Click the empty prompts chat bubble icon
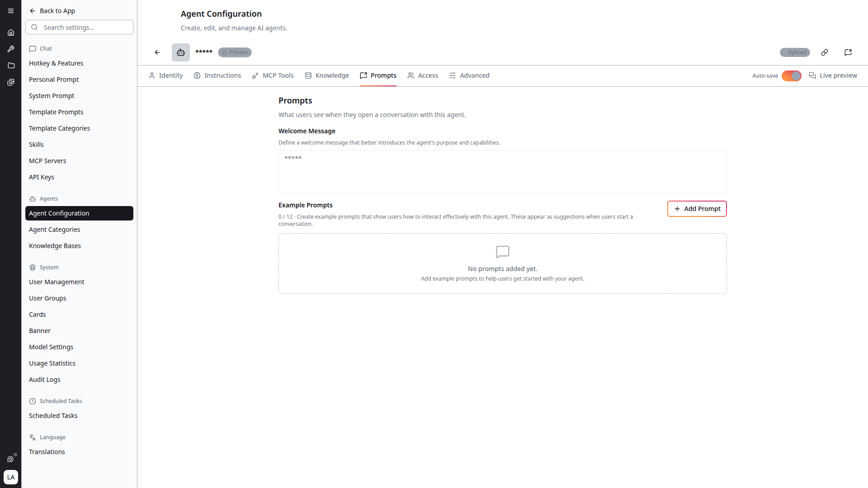 point(503,252)
